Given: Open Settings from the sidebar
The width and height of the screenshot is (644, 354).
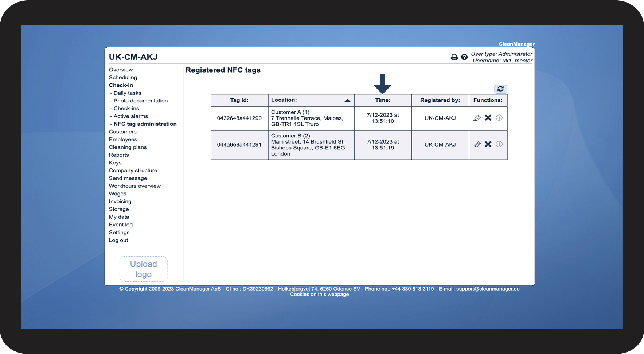Looking at the screenshot, I should tap(119, 233).
